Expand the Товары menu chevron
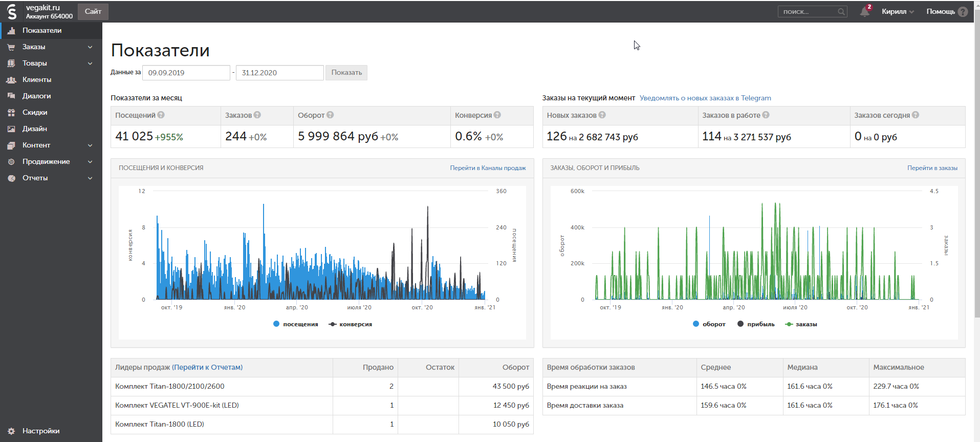Viewport: 980px width, 442px height. (x=90, y=64)
